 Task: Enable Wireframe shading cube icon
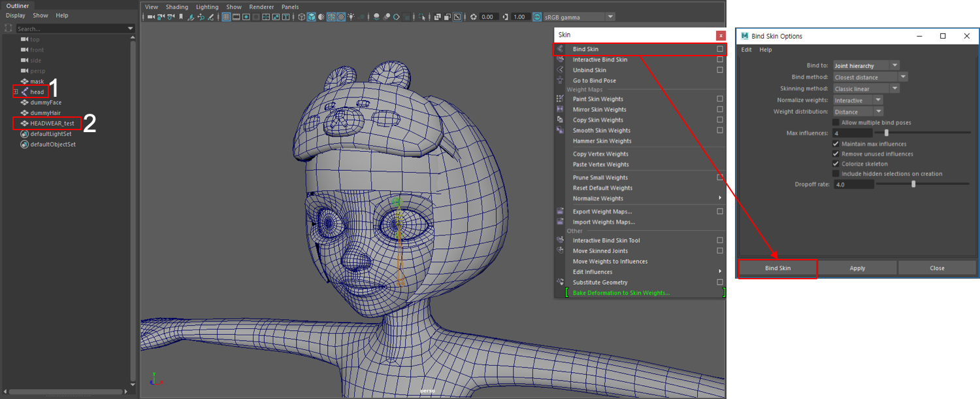pos(302,17)
